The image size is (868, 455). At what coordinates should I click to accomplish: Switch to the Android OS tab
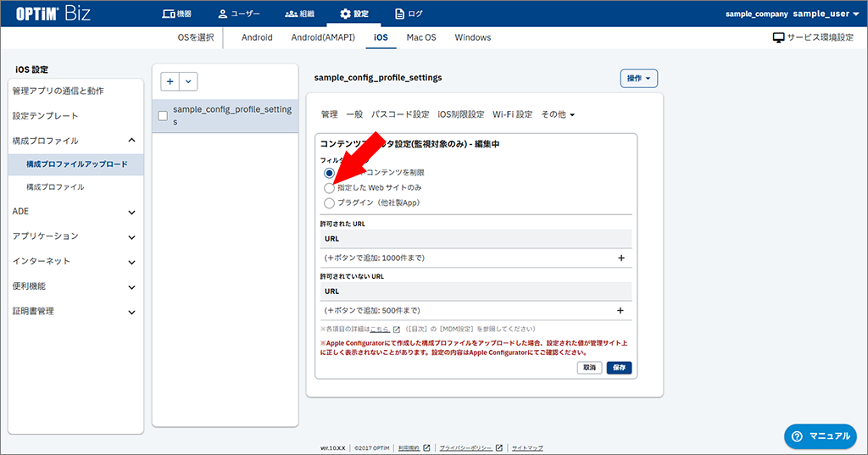(x=257, y=37)
